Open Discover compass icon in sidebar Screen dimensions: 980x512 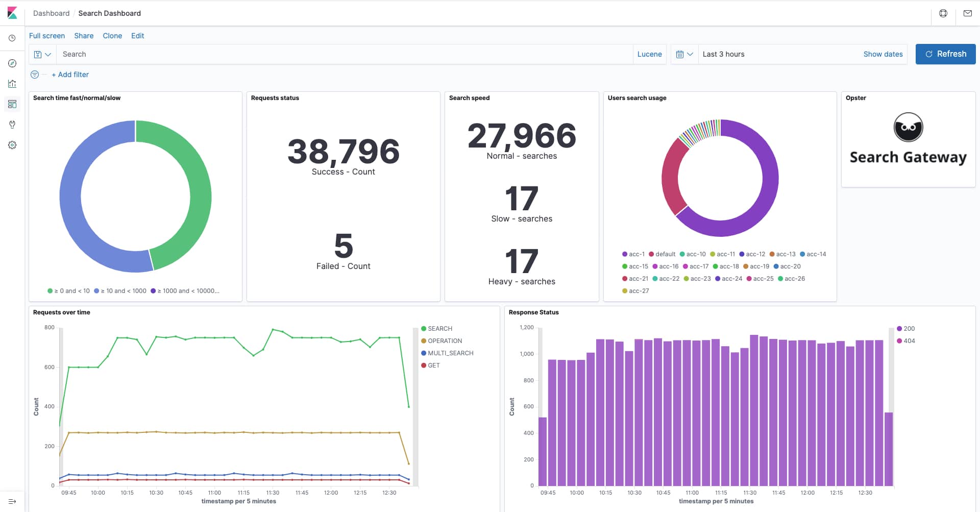coord(12,63)
